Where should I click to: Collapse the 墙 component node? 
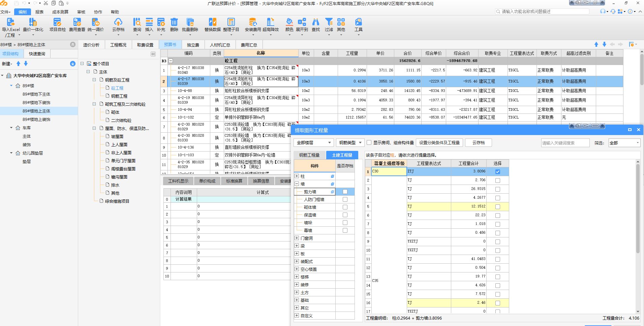pyautogui.click(x=297, y=184)
